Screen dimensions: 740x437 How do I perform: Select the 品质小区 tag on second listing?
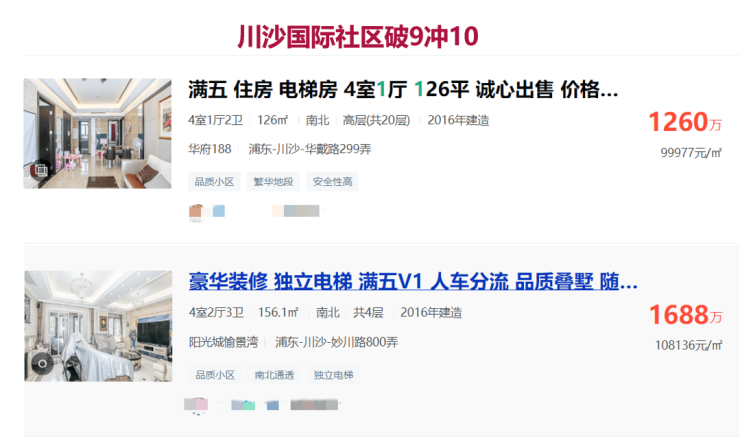(215, 375)
